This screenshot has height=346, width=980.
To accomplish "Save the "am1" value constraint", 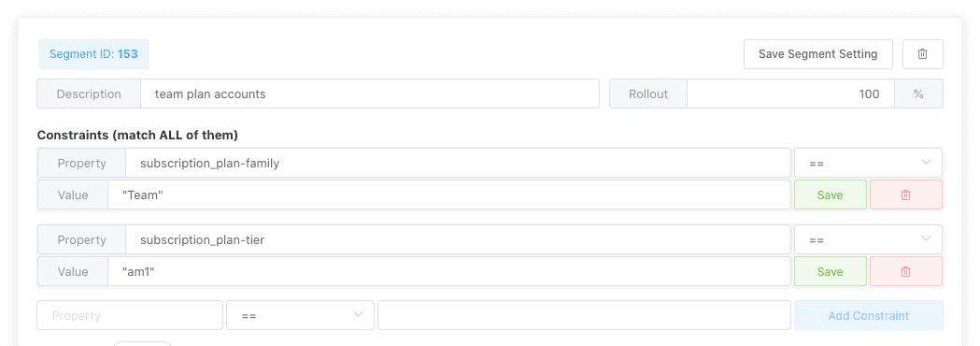I will 830,271.
